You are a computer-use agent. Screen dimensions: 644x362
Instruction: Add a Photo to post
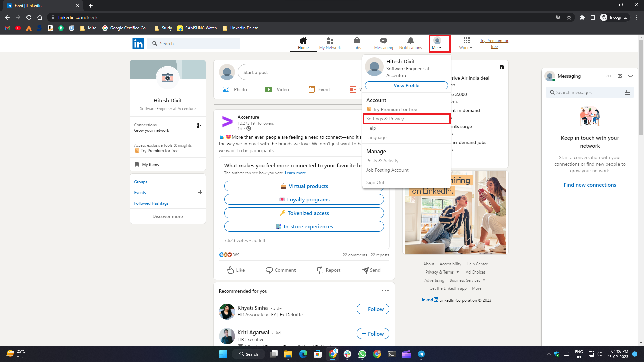point(235,89)
